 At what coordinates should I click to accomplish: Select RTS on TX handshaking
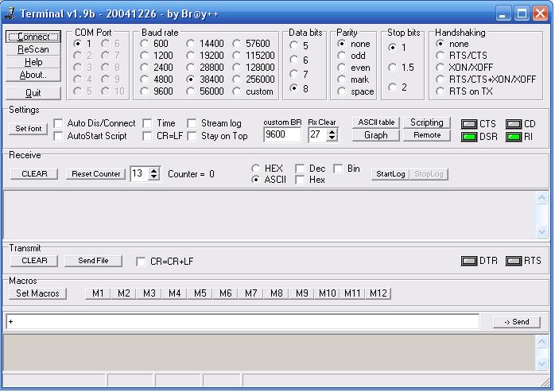point(440,91)
